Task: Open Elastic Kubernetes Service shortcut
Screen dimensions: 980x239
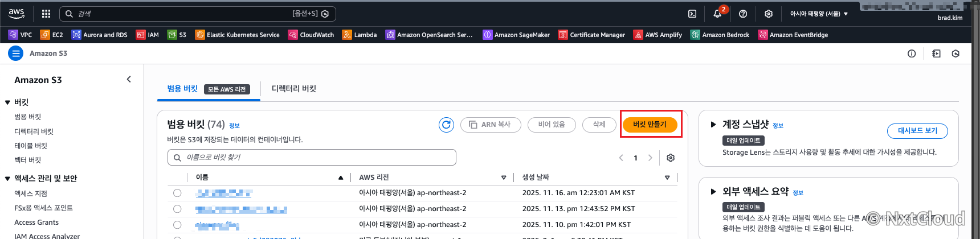Action: pos(237,35)
